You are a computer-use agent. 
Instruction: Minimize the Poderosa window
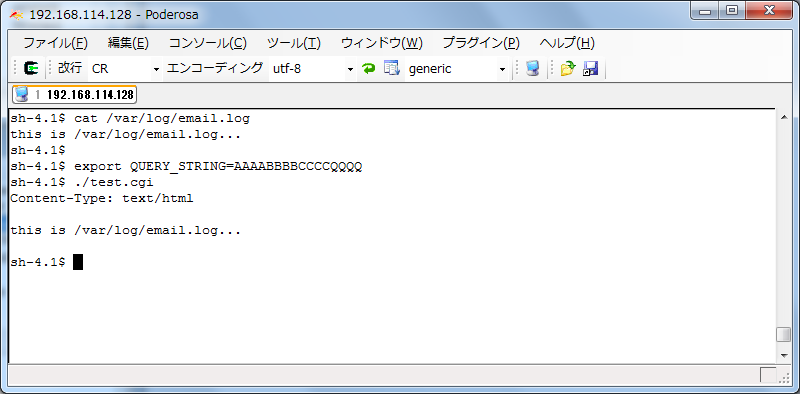(x=706, y=11)
